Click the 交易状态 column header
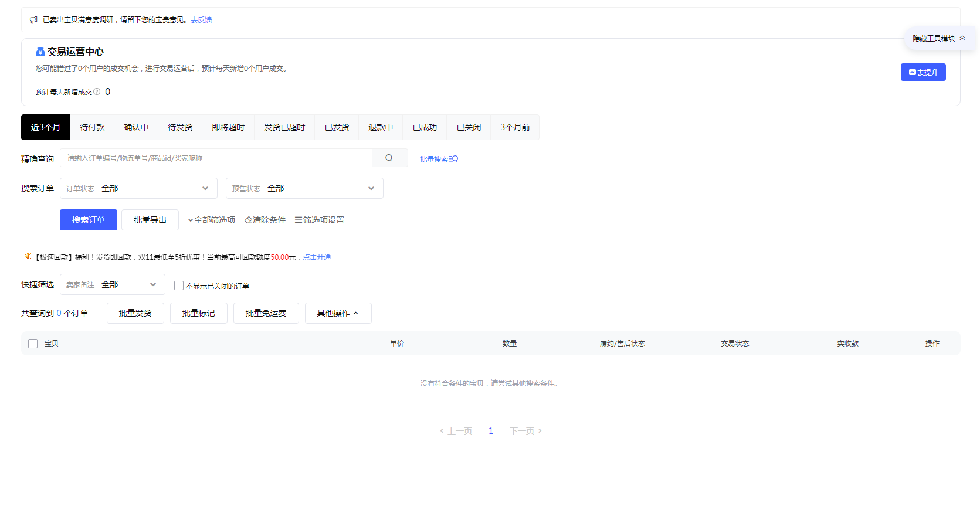 pos(735,344)
